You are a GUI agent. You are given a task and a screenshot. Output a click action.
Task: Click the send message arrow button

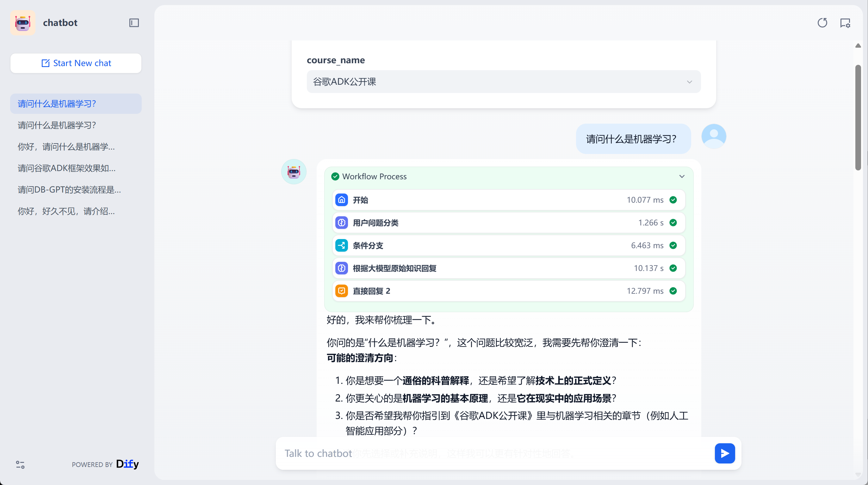725,453
